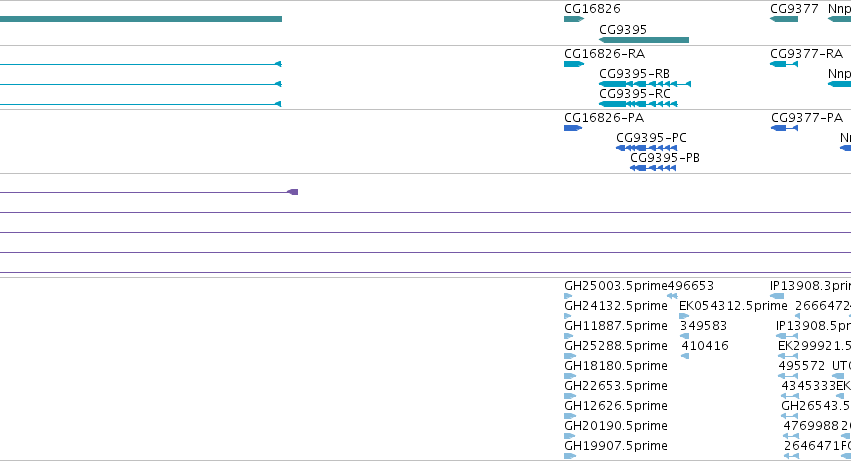
Task: Select the arrow glyph under 349583
Action: [684, 336]
